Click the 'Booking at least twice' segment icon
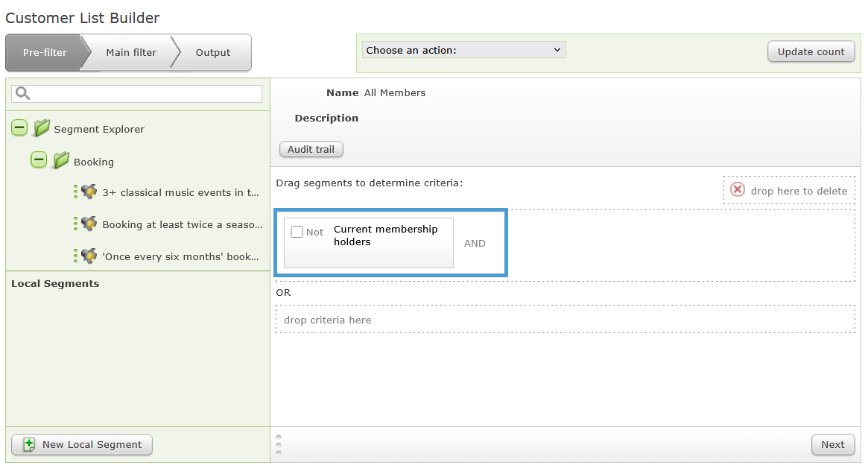The image size is (868, 474). coord(89,224)
